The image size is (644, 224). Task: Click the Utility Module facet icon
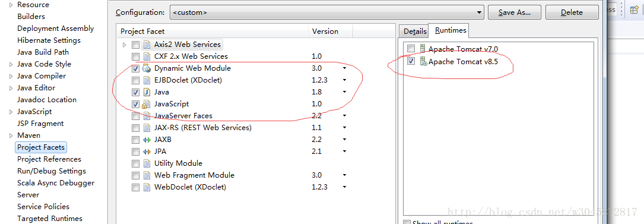(147, 163)
